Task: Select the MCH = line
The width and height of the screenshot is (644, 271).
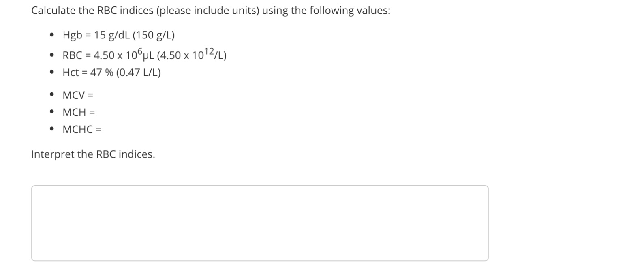Action: (79, 112)
